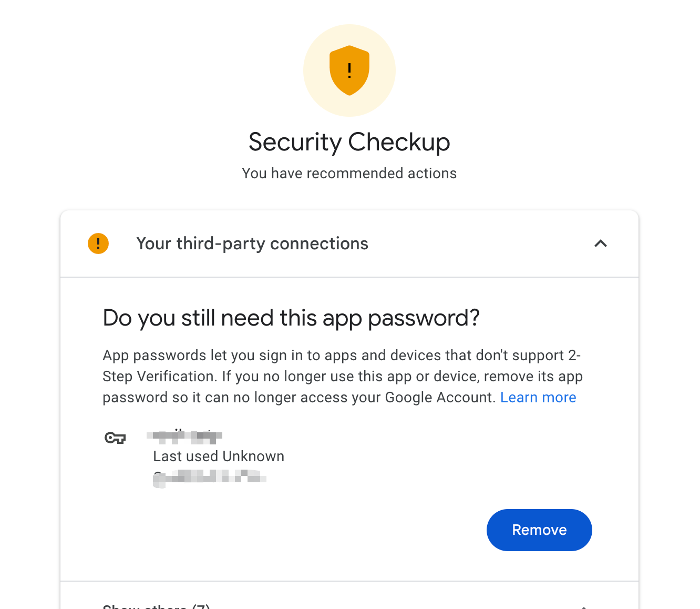This screenshot has width=700, height=609.
Task: Click the app passwords description paragraph
Action: (x=342, y=377)
